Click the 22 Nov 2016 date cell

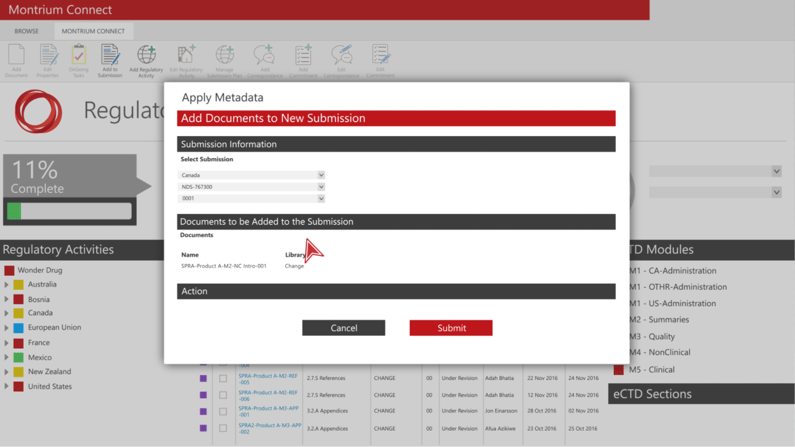point(542,378)
